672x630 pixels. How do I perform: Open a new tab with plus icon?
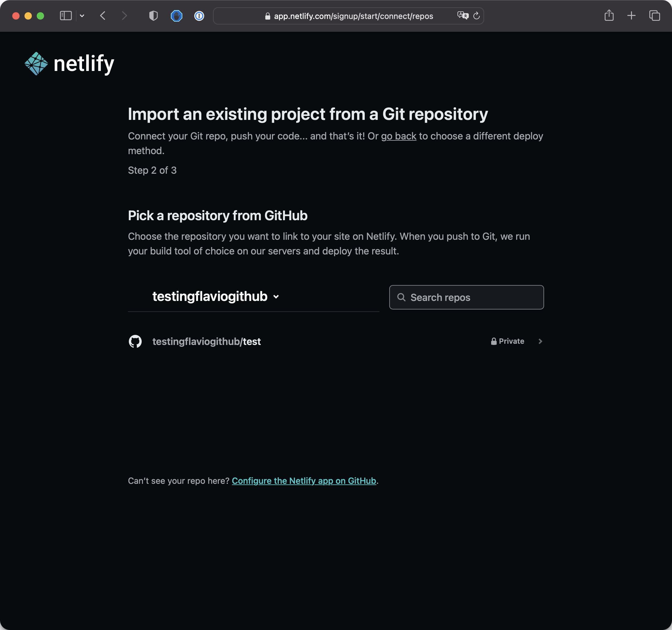click(x=631, y=16)
